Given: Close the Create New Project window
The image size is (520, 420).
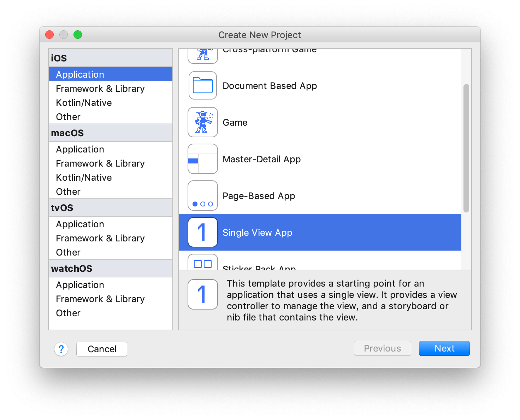Looking at the screenshot, I should coord(49,35).
